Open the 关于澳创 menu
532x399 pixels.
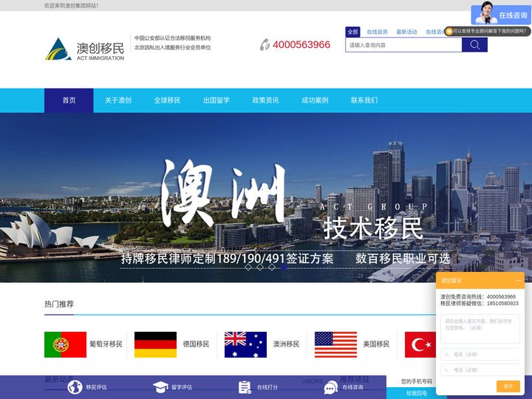coord(118,100)
